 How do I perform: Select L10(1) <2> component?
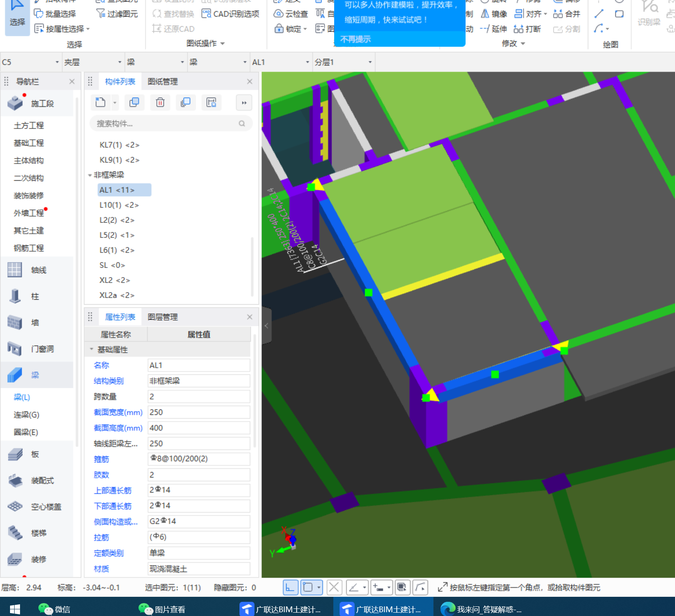point(119,205)
